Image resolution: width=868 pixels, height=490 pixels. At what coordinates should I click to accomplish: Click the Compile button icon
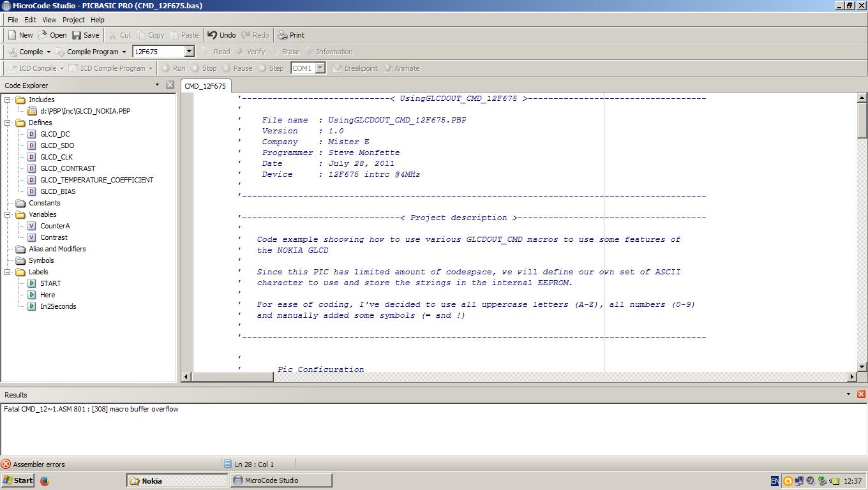point(12,52)
